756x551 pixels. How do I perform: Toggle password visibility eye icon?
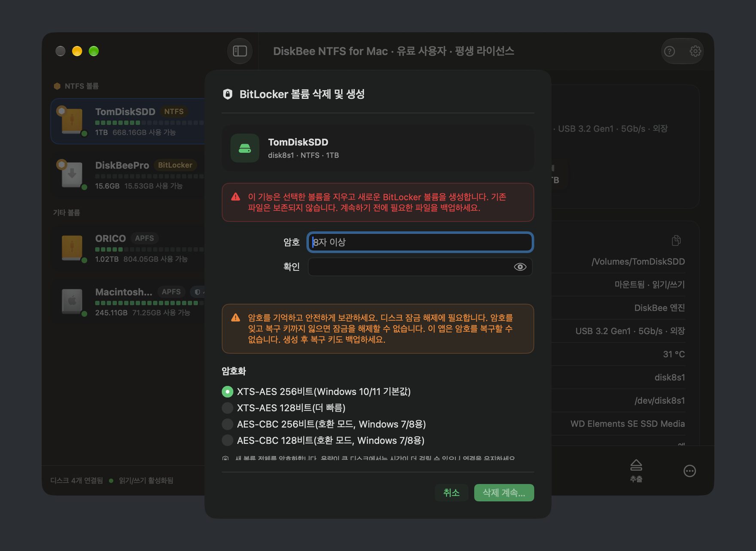pos(520,267)
